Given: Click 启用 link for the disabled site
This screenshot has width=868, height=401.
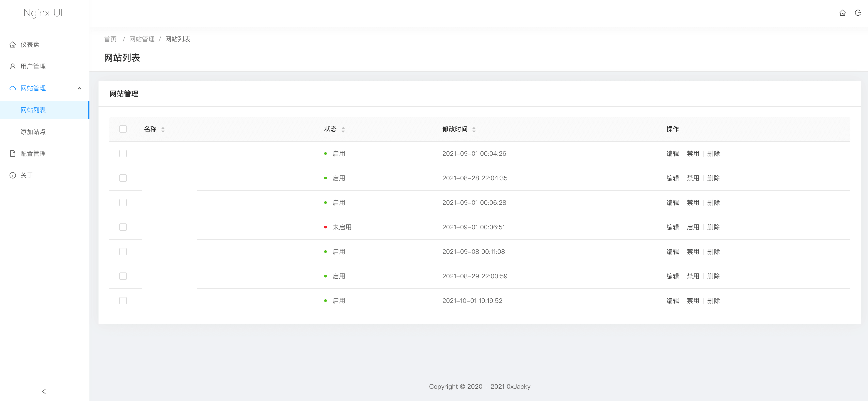Looking at the screenshot, I should tap(693, 227).
